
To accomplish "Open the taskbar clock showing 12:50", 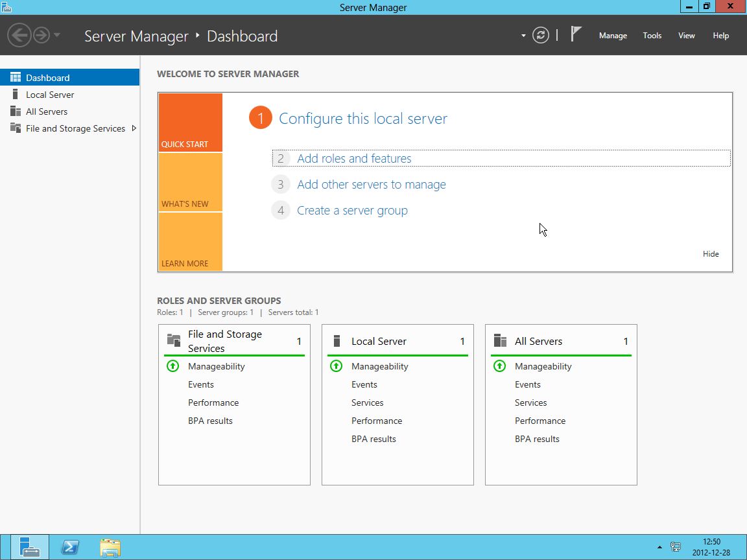I will pyautogui.click(x=711, y=547).
